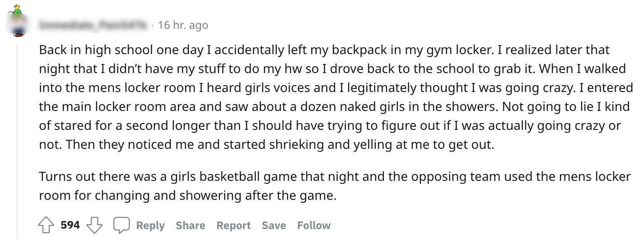Report this comment
The image size is (644, 239).
tap(233, 225)
